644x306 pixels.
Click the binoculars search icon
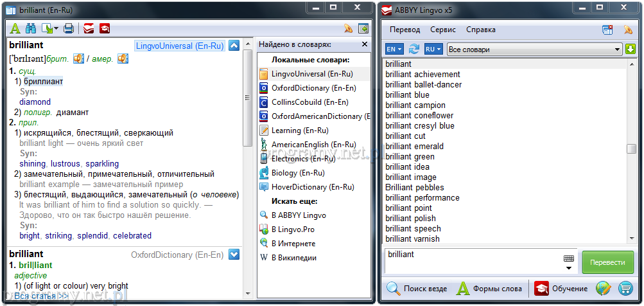click(x=30, y=28)
